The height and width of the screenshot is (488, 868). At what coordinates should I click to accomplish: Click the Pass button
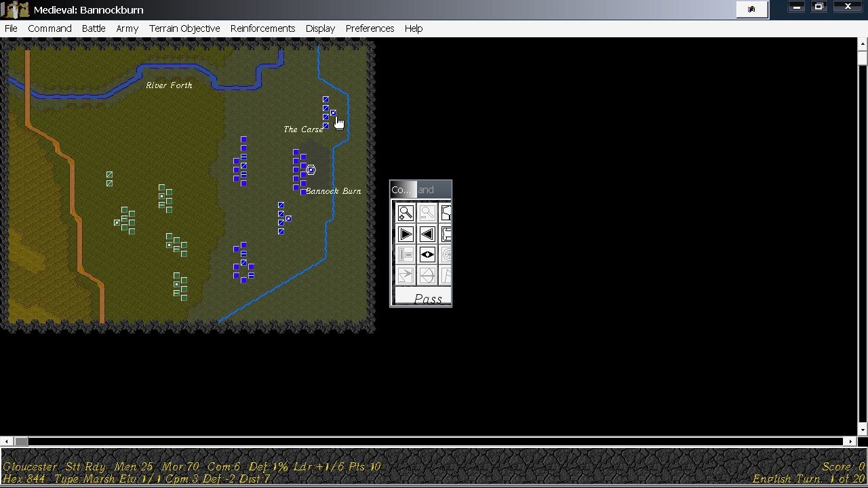(427, 299)
